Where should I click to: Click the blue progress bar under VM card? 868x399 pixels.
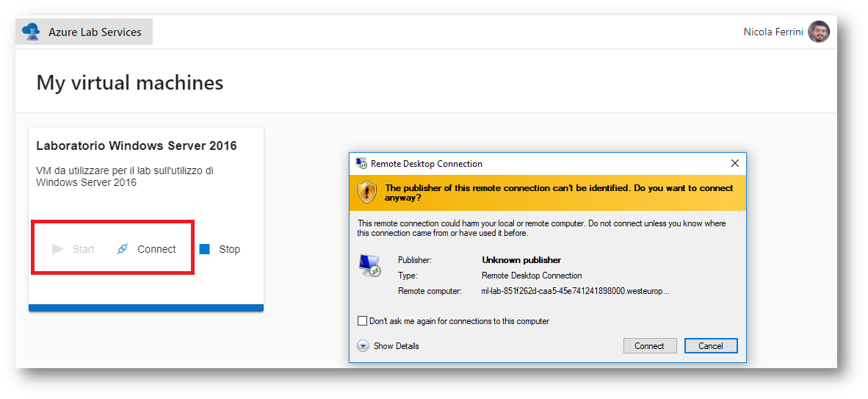click(146, 308)
